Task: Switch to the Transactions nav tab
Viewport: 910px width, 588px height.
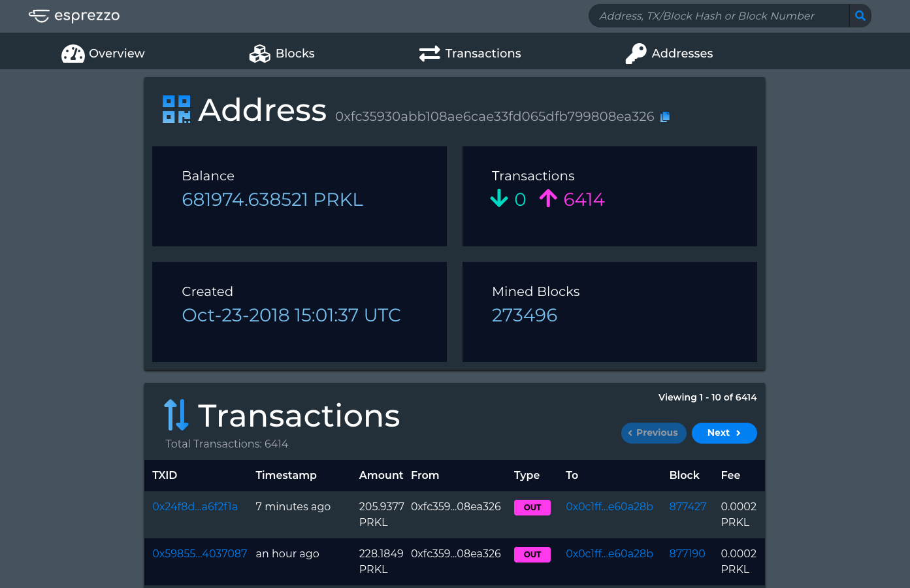Action: pyautogui.click(x=470, y=54)
